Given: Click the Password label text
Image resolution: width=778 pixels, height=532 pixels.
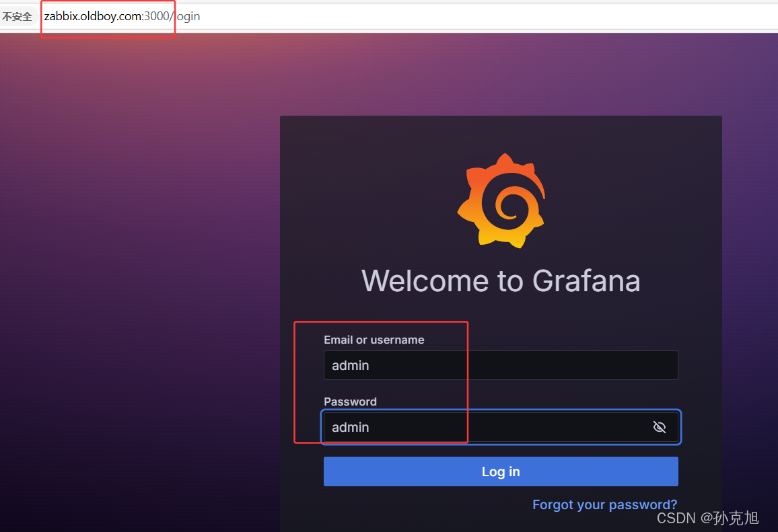Looking at the screenshot, I should pyautogui.click(x=350, y=402).
